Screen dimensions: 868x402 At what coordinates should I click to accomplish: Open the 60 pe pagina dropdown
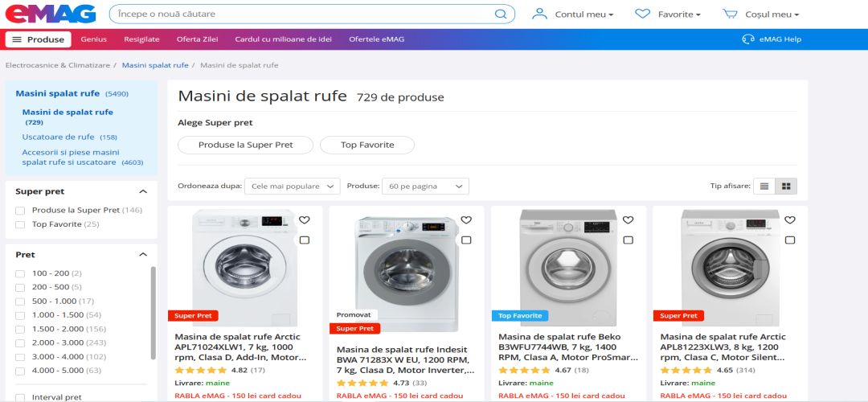425,186
